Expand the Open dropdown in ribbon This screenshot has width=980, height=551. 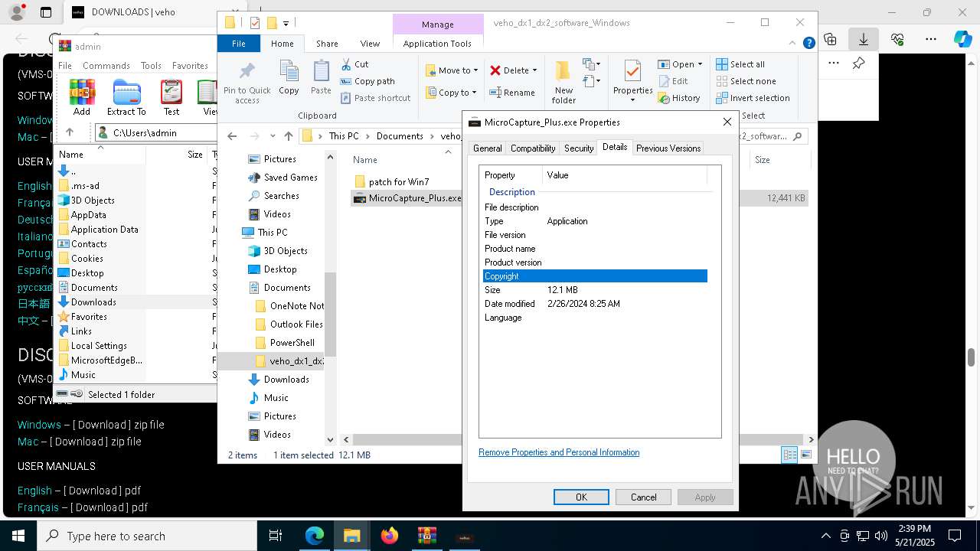point(700,64)
